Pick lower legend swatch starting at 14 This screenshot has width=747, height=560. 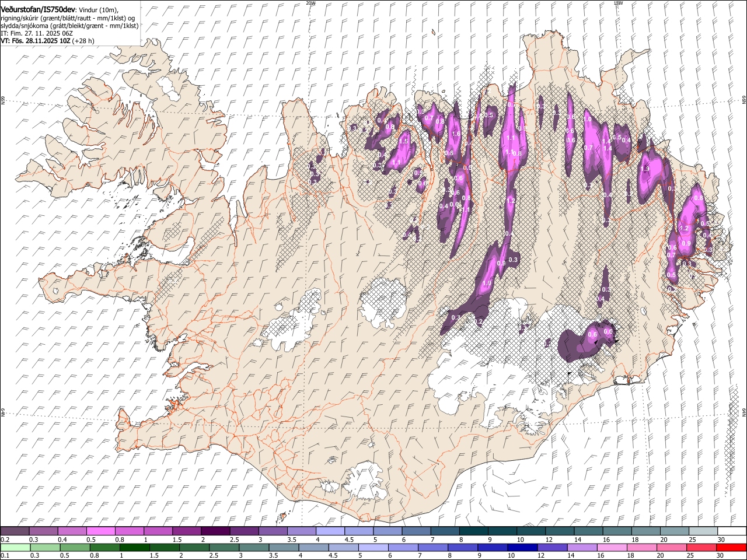582,548
